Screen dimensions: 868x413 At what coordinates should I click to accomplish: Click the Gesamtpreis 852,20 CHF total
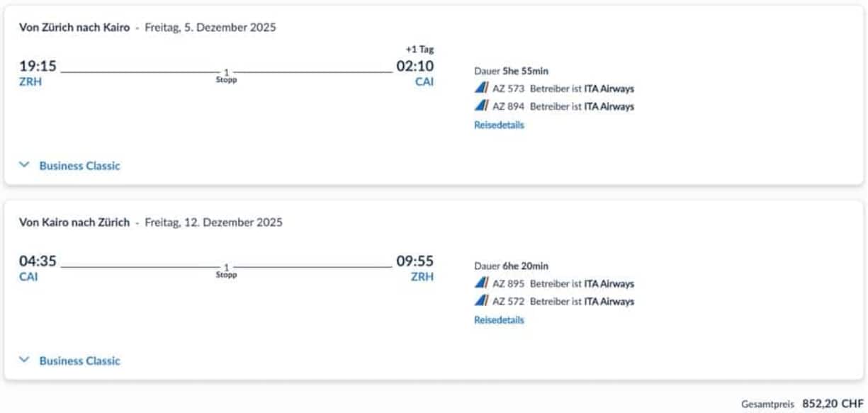tap(802, 404)
